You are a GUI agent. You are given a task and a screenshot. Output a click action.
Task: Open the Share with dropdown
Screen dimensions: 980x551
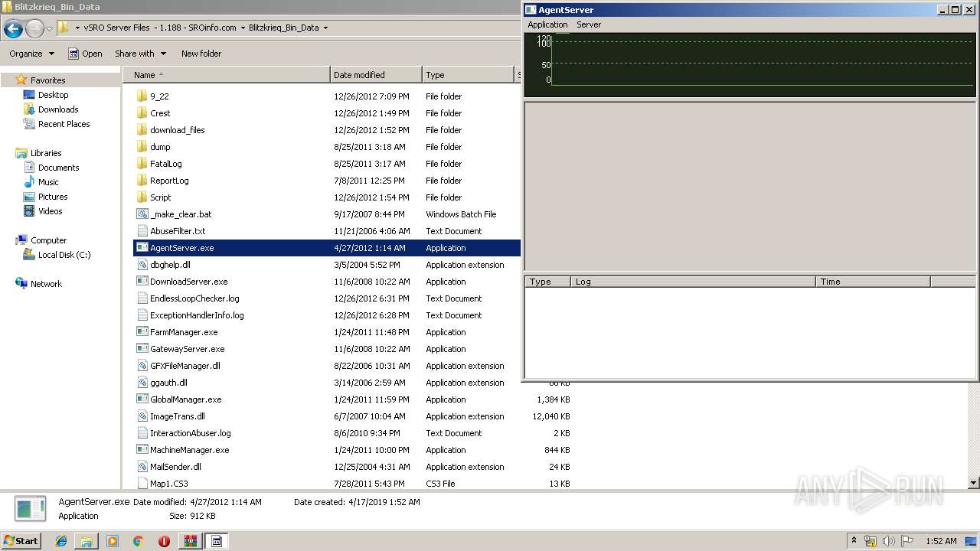point(140,54)
